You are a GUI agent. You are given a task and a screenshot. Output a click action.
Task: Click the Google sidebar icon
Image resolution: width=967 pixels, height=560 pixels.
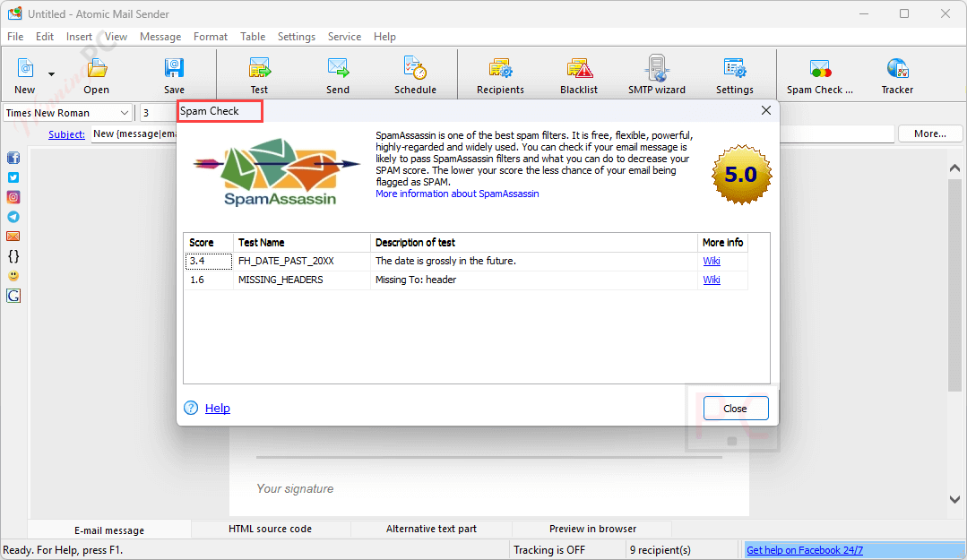tap(13, 296)
